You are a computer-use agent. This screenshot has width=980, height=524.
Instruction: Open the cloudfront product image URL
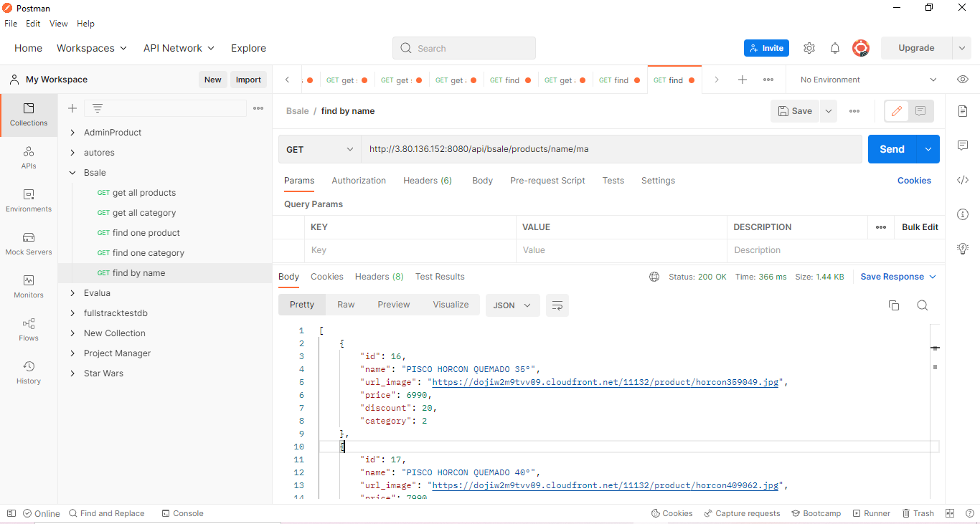(604, 382)
